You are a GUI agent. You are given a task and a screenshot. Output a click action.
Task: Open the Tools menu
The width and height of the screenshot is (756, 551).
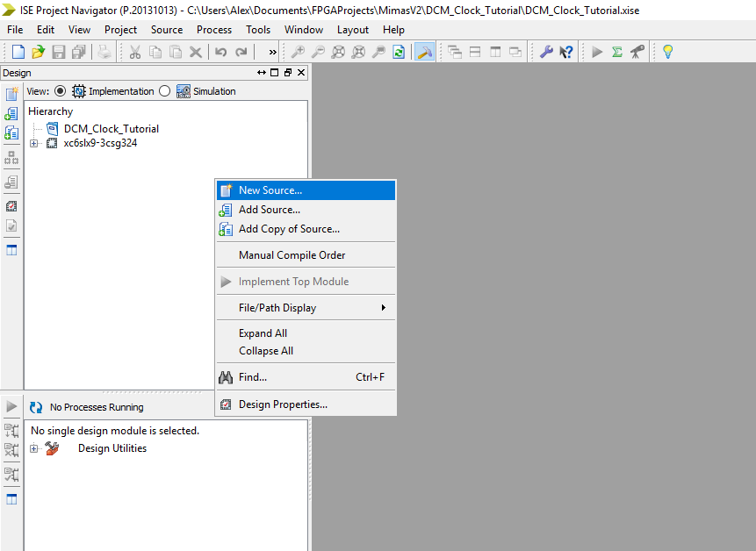click(x=257, y=29)
